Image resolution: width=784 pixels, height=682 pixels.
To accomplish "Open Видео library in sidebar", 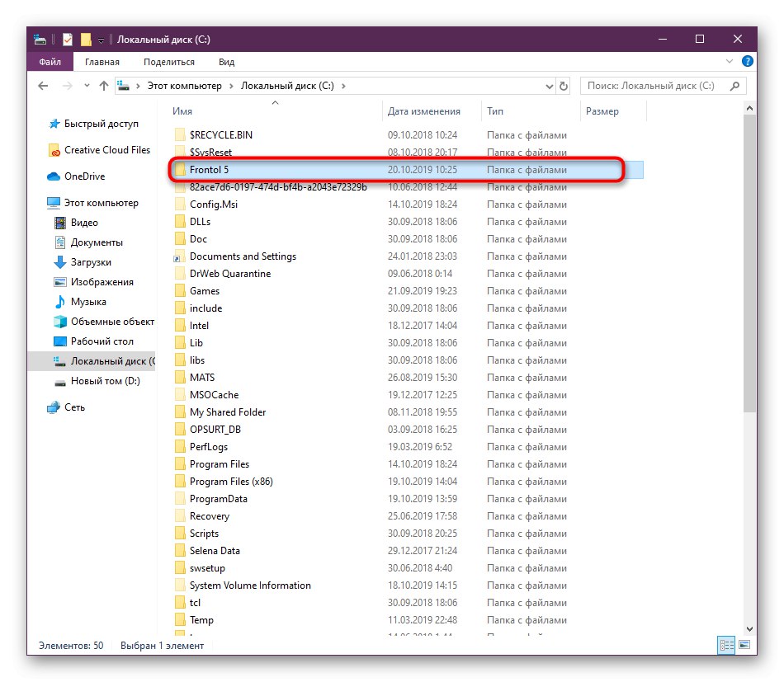I will (76, 223).
